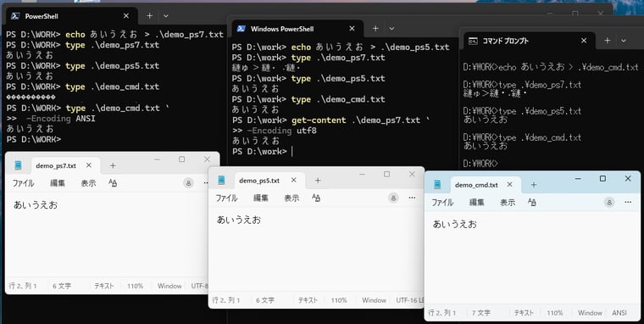644x324 pixels.
Task: Click text formatting icon in demo_cmd.txt Notepad
Action: [x=532, y=203]
